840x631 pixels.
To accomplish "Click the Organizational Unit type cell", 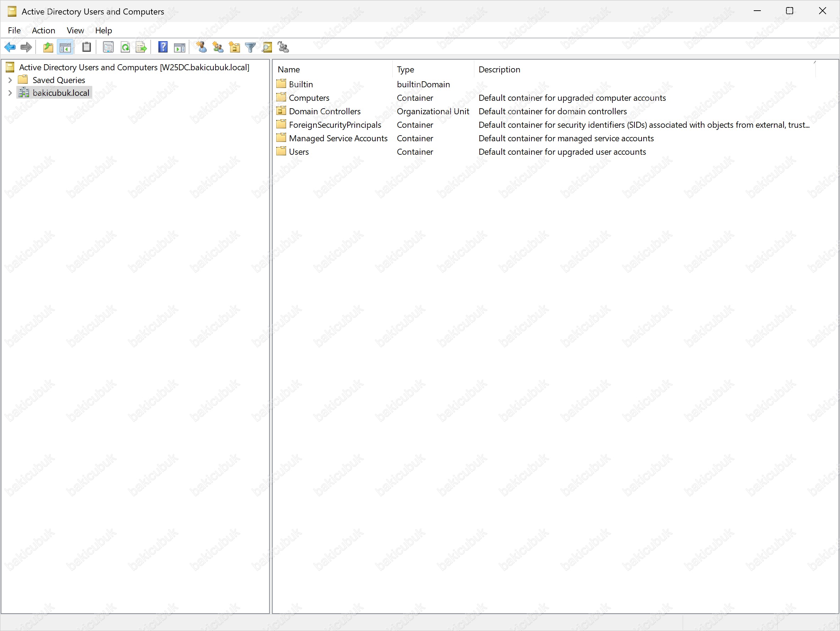I will 433,111.
